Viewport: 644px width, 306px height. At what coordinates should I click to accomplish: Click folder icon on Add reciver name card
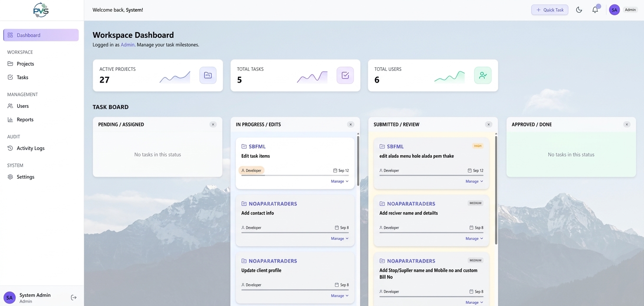point(382,203)
